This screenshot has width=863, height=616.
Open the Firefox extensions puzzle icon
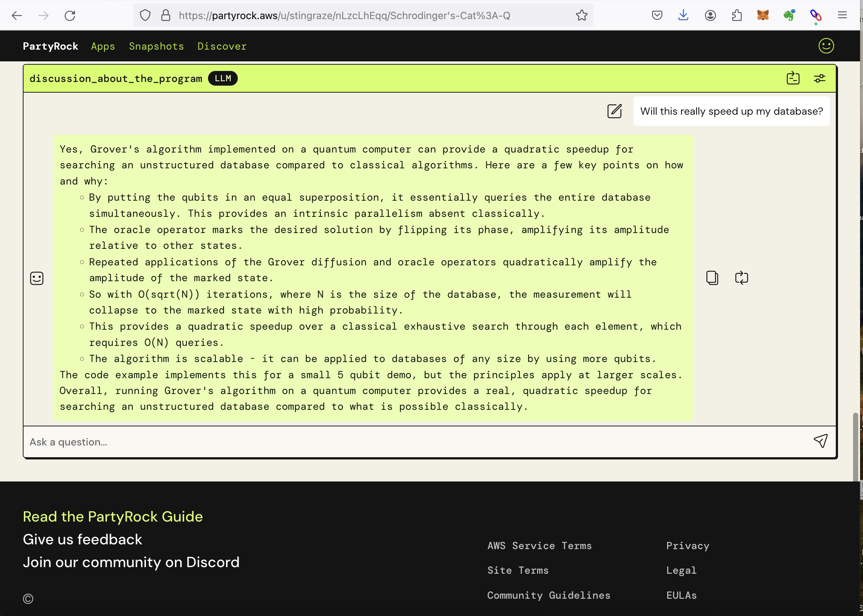click(737, 15)
